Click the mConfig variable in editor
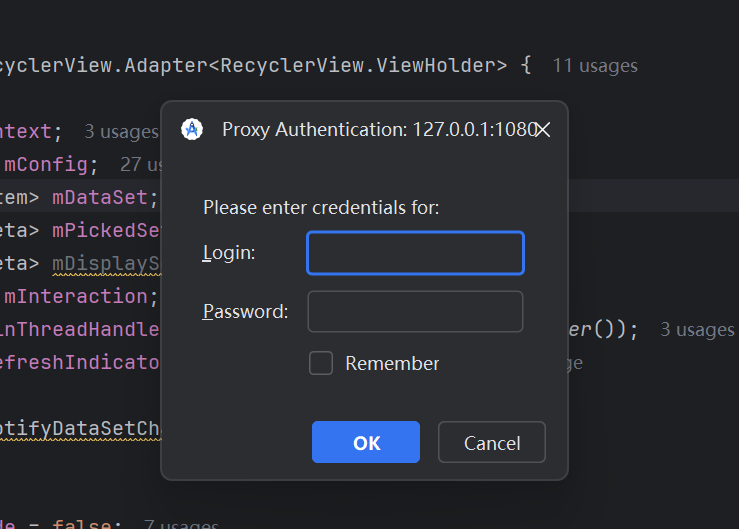 (46, 164)
